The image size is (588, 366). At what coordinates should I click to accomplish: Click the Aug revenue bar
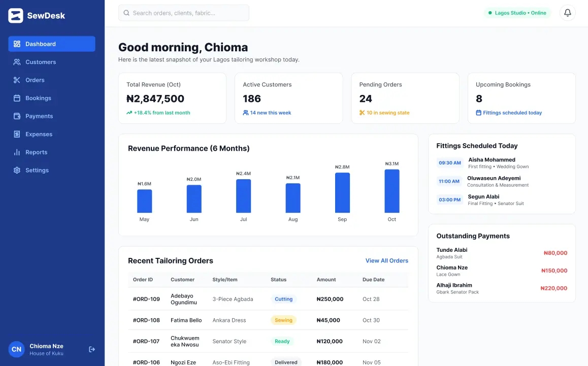pyautogui.click(x=293, y=198)
